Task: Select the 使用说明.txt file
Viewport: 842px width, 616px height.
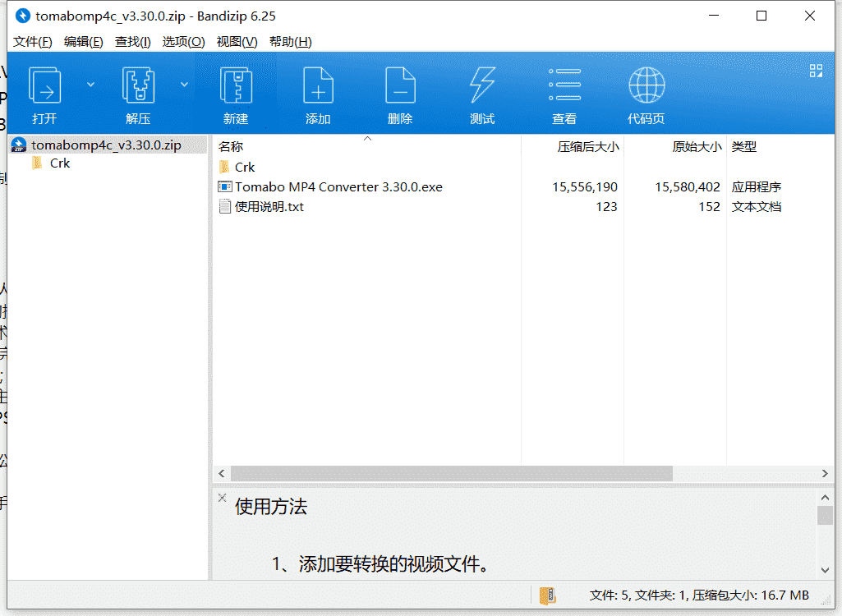Action: (x=269, y=207)
